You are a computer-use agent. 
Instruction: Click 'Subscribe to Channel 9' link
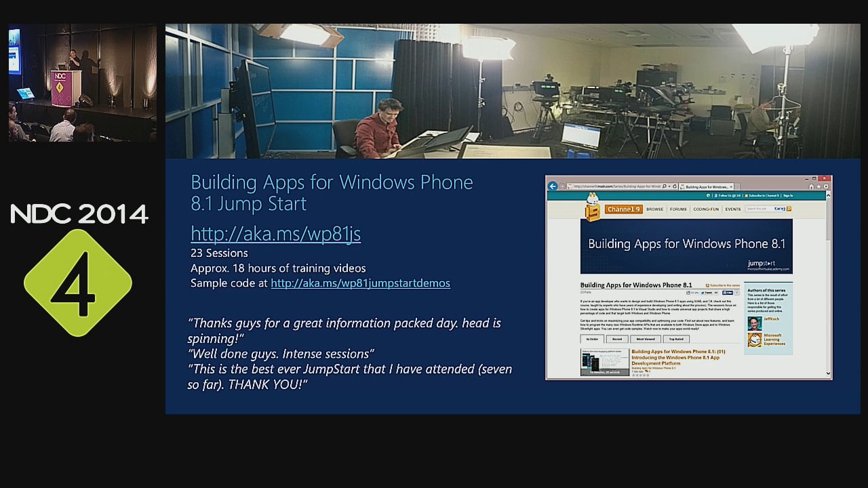point(762,195)
